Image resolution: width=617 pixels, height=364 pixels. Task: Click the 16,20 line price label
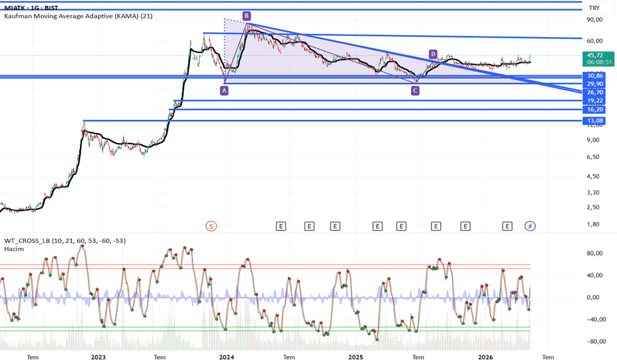point(594,109)
